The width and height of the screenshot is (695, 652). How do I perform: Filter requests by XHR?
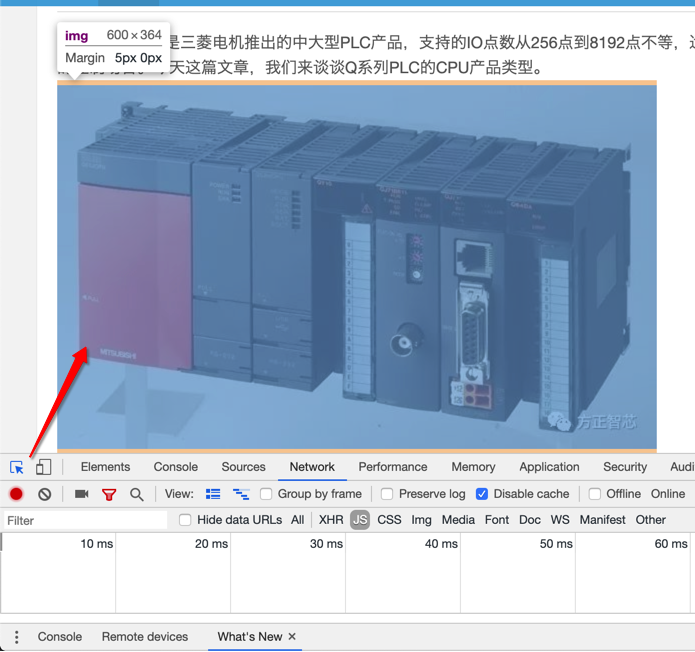click(x=331, y=520)
